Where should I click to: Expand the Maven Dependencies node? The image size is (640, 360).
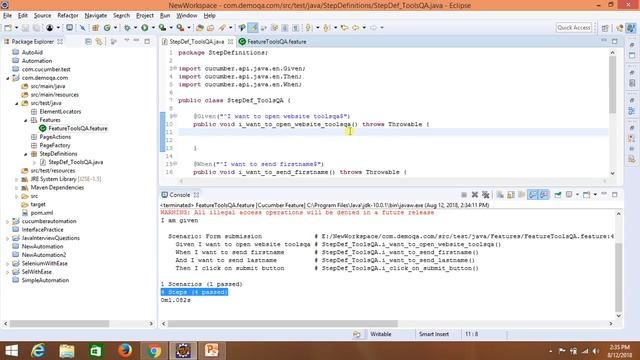17,188
